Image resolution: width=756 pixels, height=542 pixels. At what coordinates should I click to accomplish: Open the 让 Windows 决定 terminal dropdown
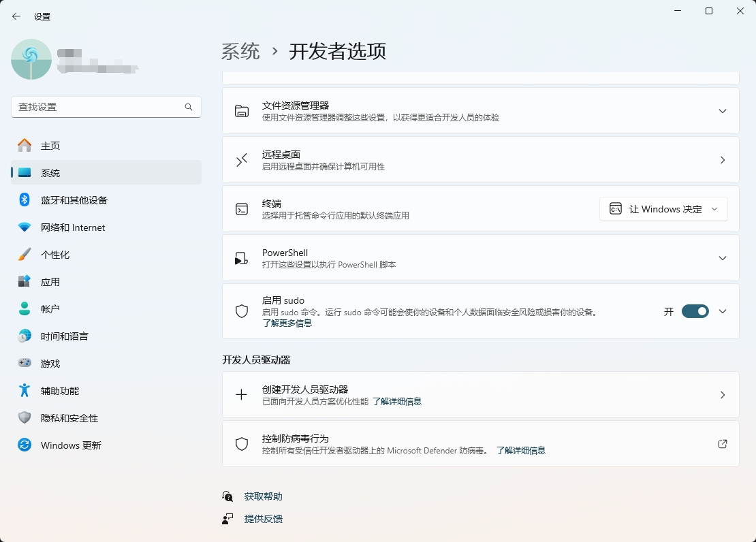click(663, 209)
